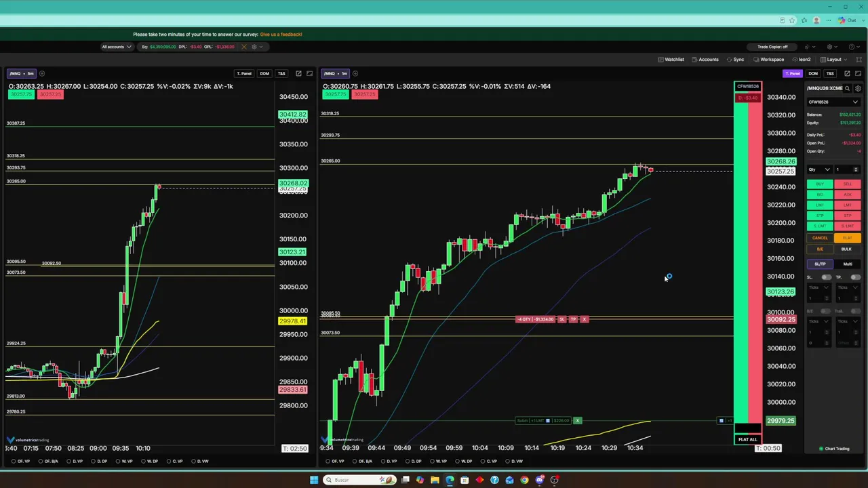The image size is (868, 488).
Task: Open the Watchlist panel
Action: [671, 60]
